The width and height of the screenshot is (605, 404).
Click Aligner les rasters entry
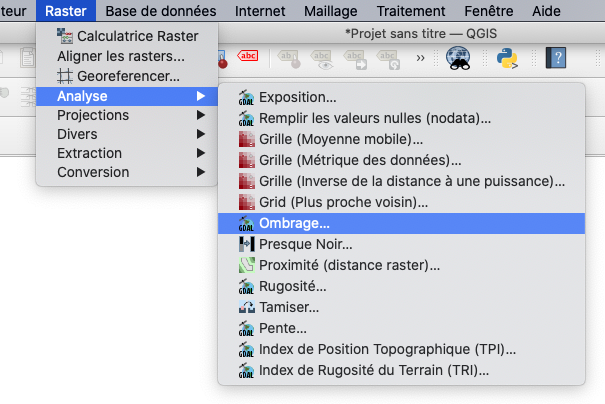click(120, 55)
